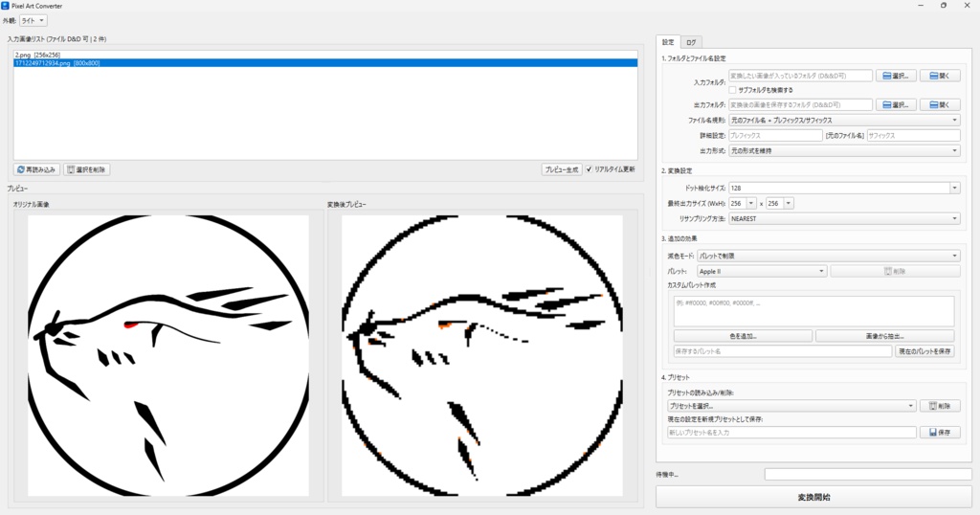Click 開く folder button for 出力フォルダ
Image resolution: width=980 pixels, height=515 pixels.
click(x=940, y=105)
